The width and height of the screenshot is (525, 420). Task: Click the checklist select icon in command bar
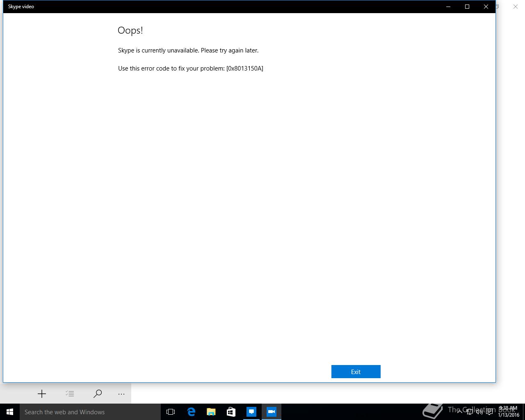pyautogui.click(x=70, y=394)
